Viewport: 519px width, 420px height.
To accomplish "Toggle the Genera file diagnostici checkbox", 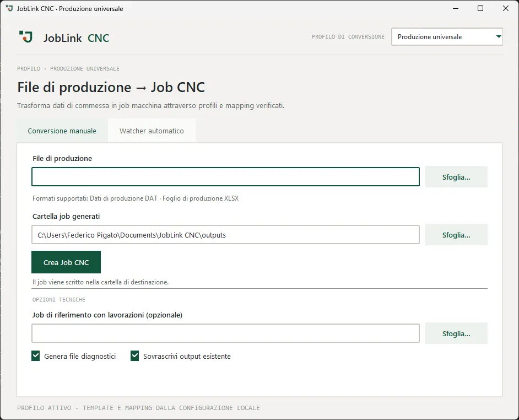I will tap(36, 356).
